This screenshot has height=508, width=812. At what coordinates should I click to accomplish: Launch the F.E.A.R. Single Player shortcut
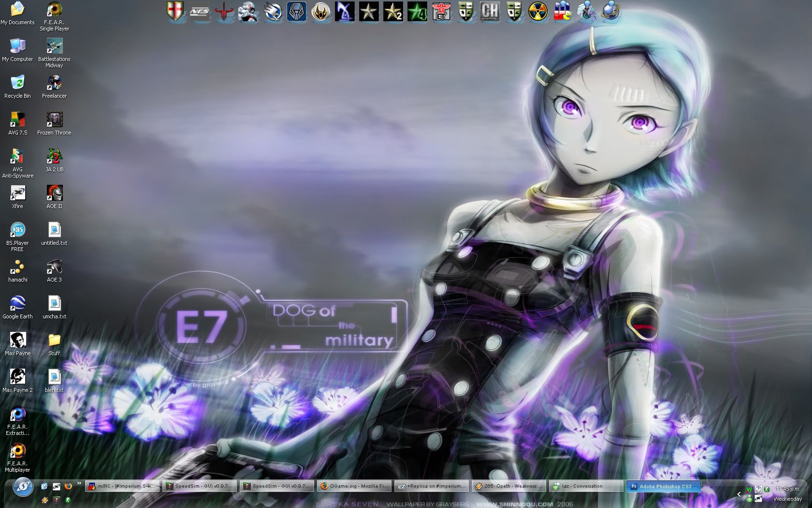[54, 16]
